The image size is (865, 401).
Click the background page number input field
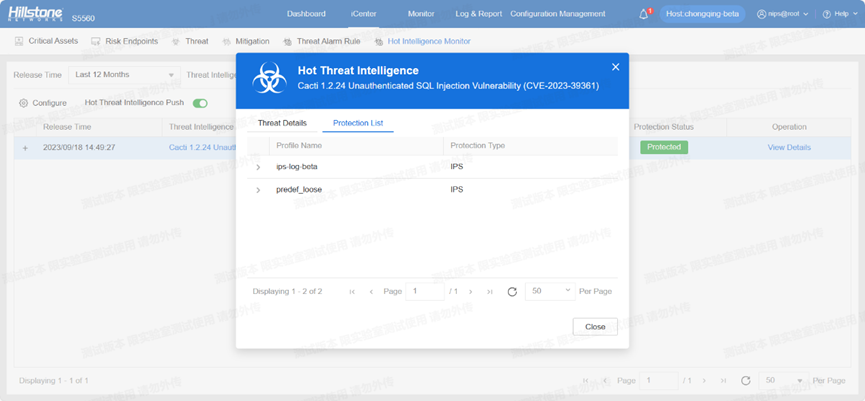pos(659,381)
